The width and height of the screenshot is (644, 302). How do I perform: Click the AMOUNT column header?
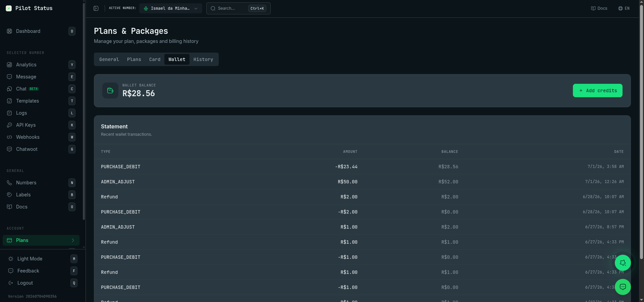[350, 152]
